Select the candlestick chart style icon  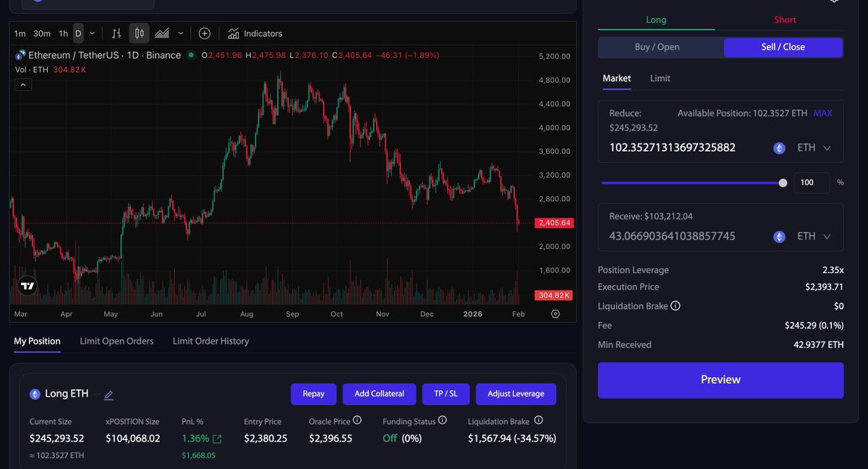coord(140,33)
